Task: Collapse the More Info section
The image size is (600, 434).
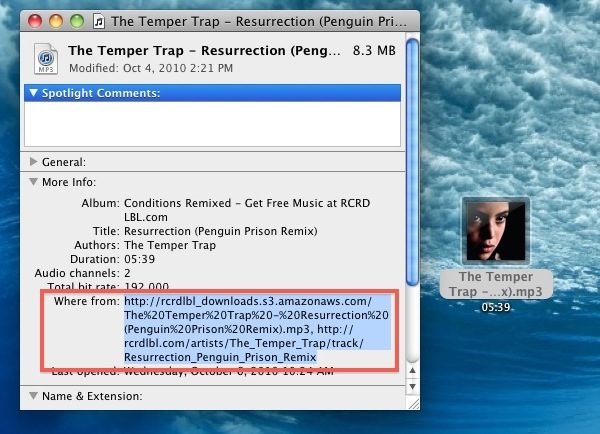Action: pos(34,182)
